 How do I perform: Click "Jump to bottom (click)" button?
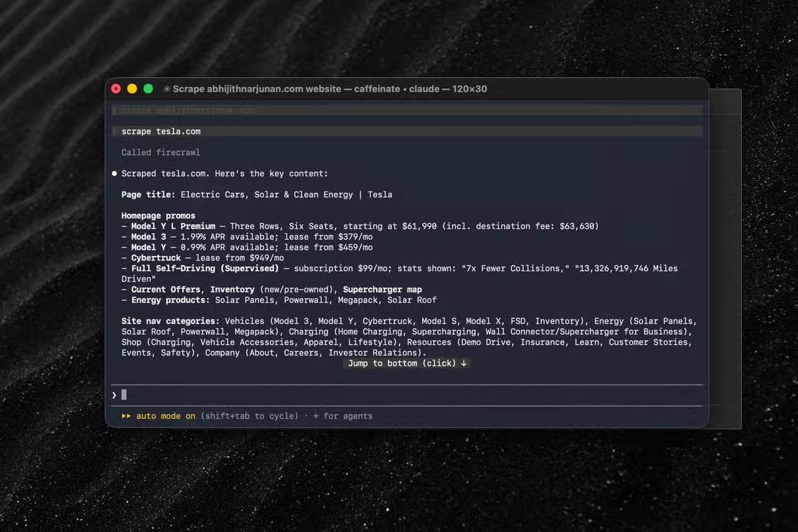click(407, 363)
